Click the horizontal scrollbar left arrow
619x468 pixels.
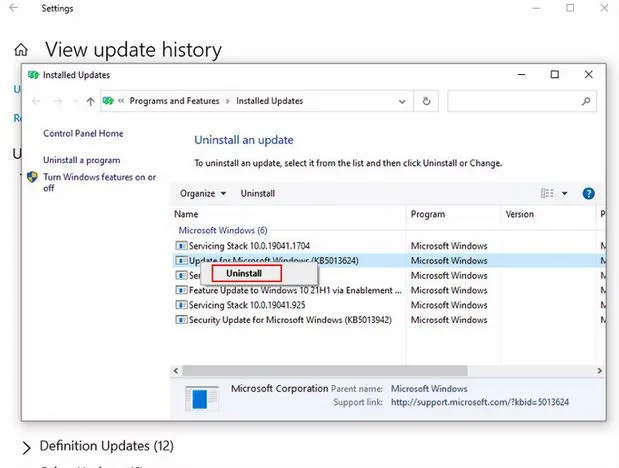176,371
